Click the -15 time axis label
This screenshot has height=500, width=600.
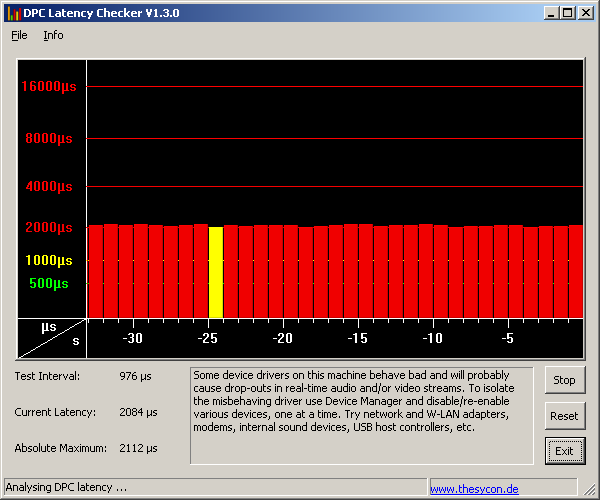coord(357,338)
